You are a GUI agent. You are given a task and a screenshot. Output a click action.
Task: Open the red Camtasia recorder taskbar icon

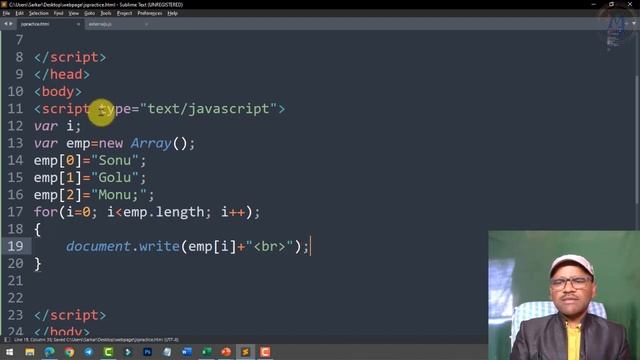click(x=265, y=352)
